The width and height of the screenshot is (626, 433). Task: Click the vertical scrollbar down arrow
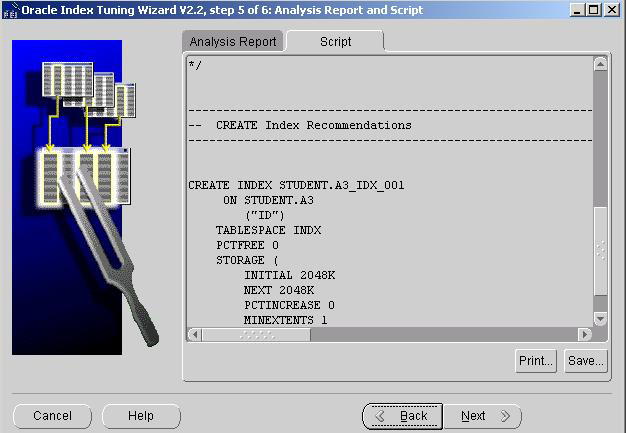pos(600,318)
